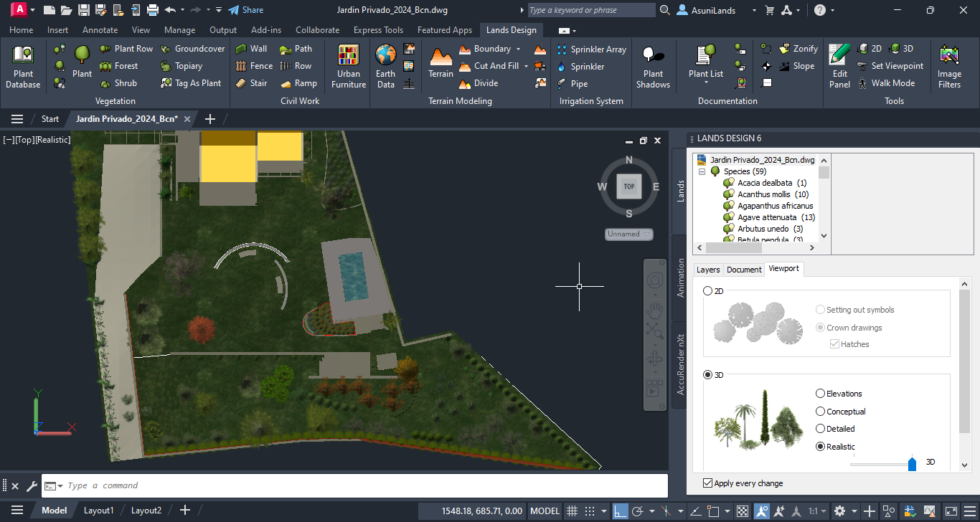Select the Stair tool

[251, 83]
